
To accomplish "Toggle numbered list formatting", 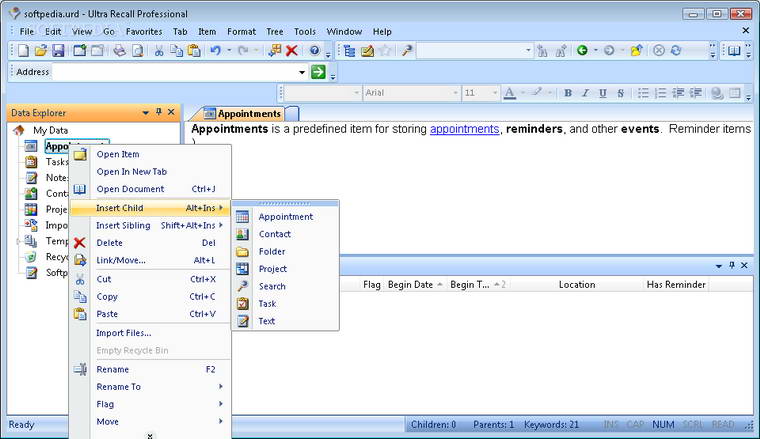I will pos(660,93).
